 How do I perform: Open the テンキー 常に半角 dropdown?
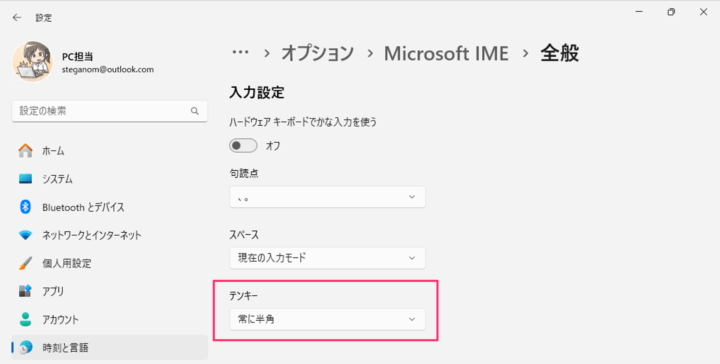[x=327, y=319]
